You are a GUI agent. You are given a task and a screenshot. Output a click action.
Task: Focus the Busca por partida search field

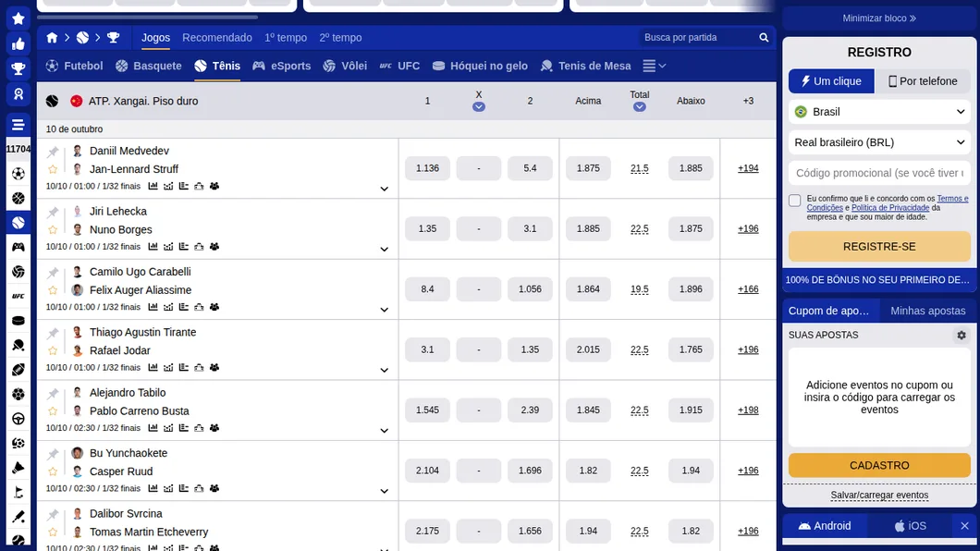click(699, 38)
